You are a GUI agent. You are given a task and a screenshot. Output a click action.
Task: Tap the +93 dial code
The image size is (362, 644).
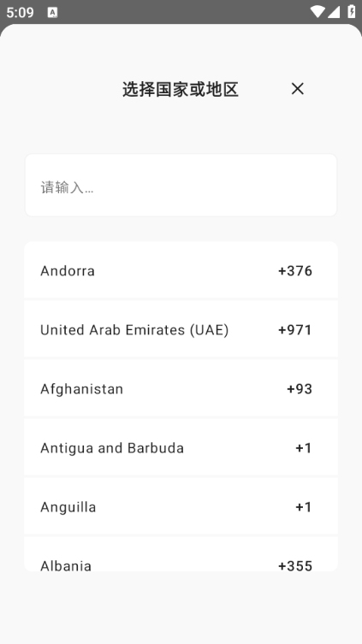point(300,389)
